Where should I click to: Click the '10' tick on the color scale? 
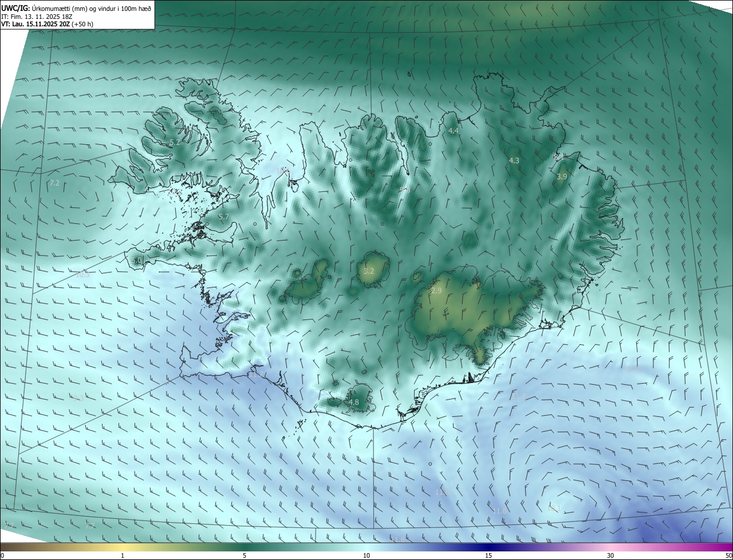coord(366,555)
